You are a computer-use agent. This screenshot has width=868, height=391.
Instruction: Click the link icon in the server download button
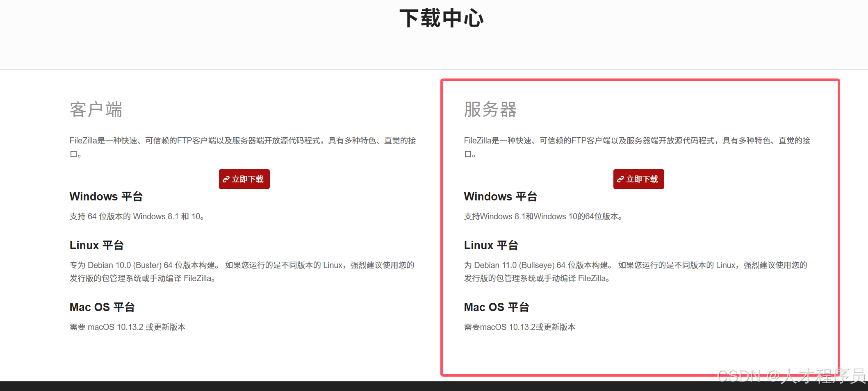pos(620,179)
